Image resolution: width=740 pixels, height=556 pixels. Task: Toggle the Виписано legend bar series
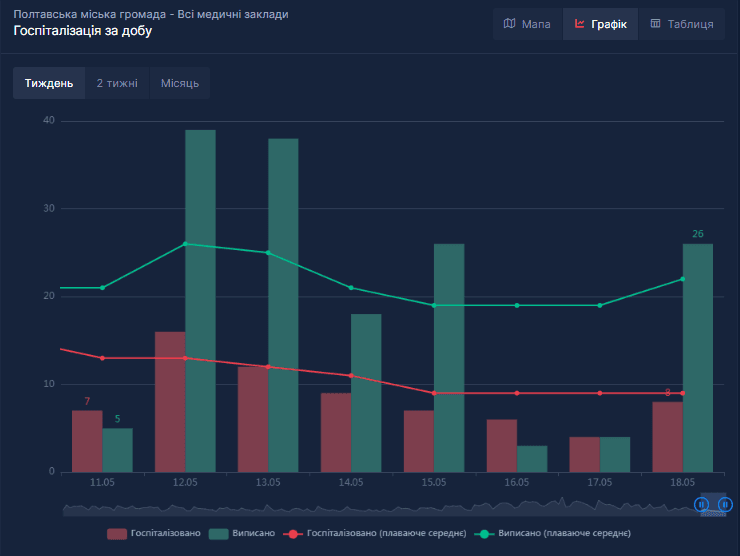tap(242, 533)
